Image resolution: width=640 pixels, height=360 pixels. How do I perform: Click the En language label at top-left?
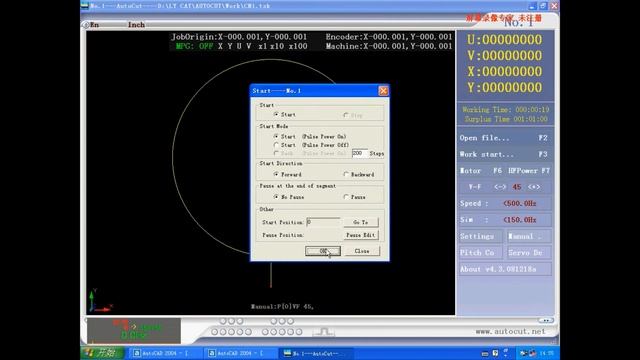(94, 25)
